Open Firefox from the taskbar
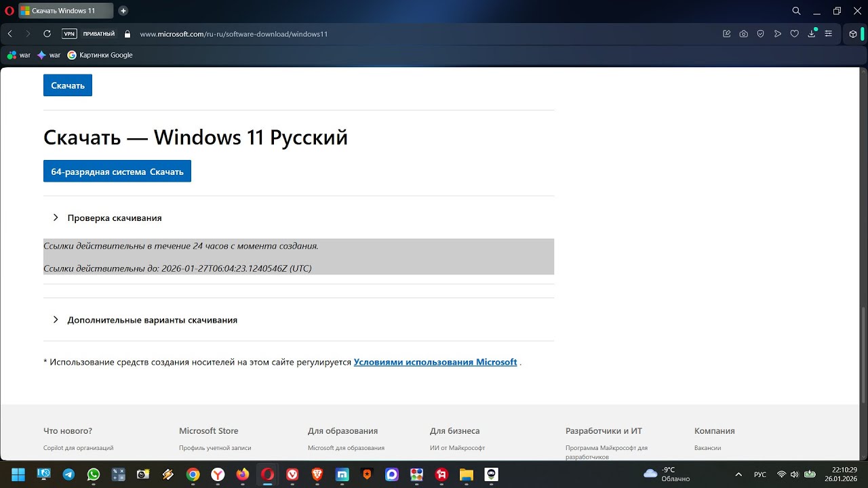The height and width of the screenshot is (488, 868). tap(243, 474)
